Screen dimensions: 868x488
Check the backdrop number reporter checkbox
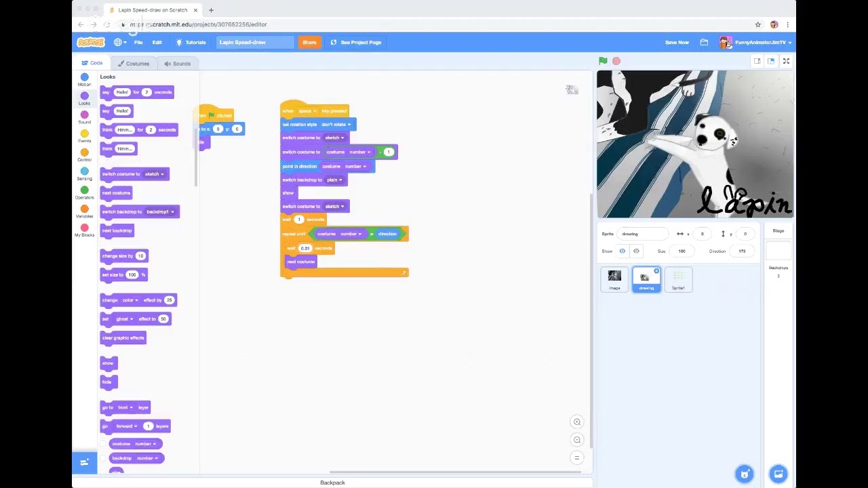(x=104, y=458)
